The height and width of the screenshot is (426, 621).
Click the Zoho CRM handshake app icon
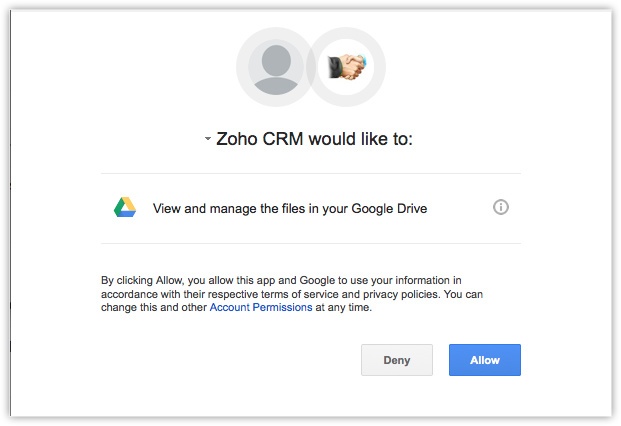click(x=348, y=68)
